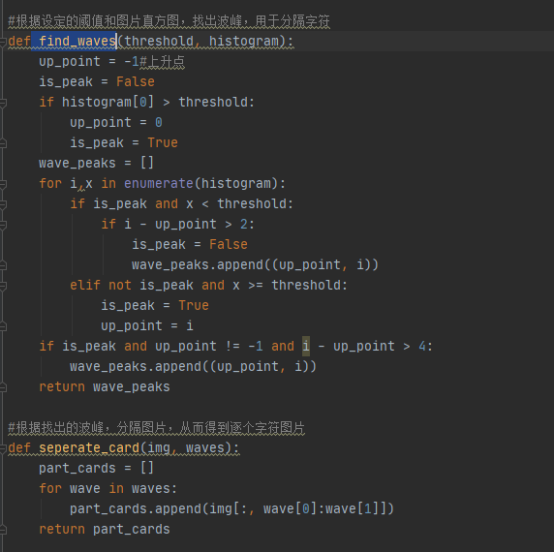554x552 pixels.
Task: Click the comment line above def find_waves
Action: 169,21
